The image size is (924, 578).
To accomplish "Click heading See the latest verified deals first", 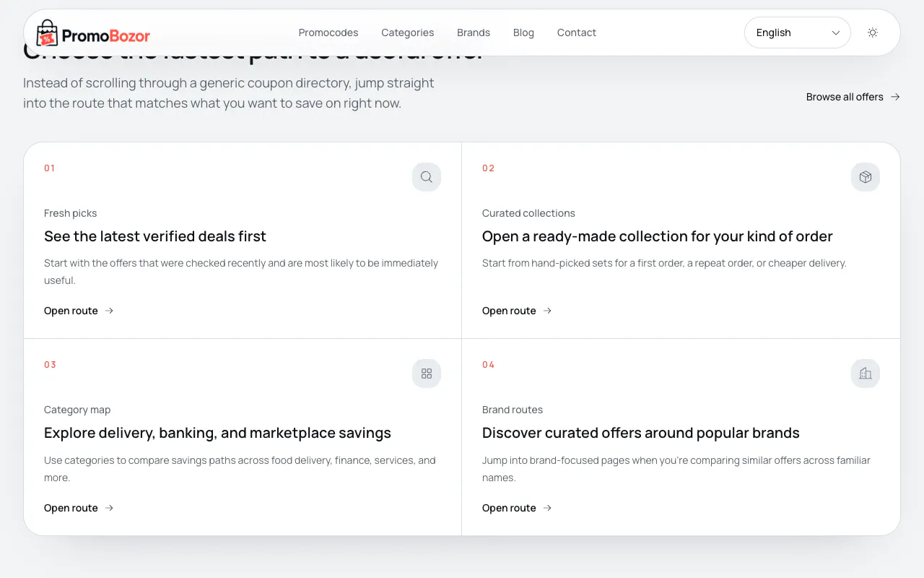I will 155,236.
